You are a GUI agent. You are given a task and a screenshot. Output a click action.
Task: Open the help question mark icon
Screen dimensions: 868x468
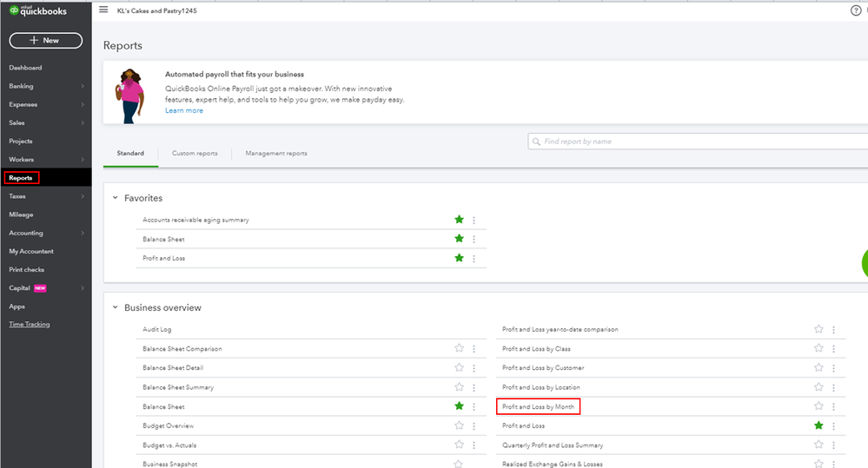(x=856, y=10)
